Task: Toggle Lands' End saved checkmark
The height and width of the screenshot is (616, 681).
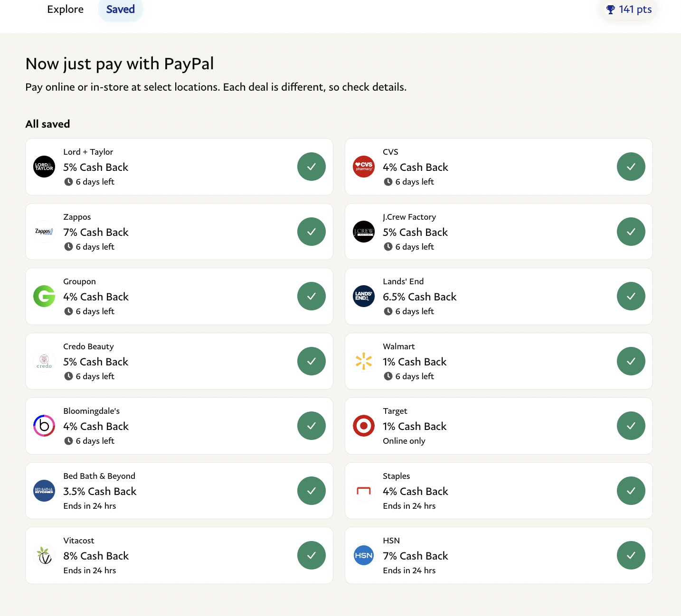Action: point(631,296)
